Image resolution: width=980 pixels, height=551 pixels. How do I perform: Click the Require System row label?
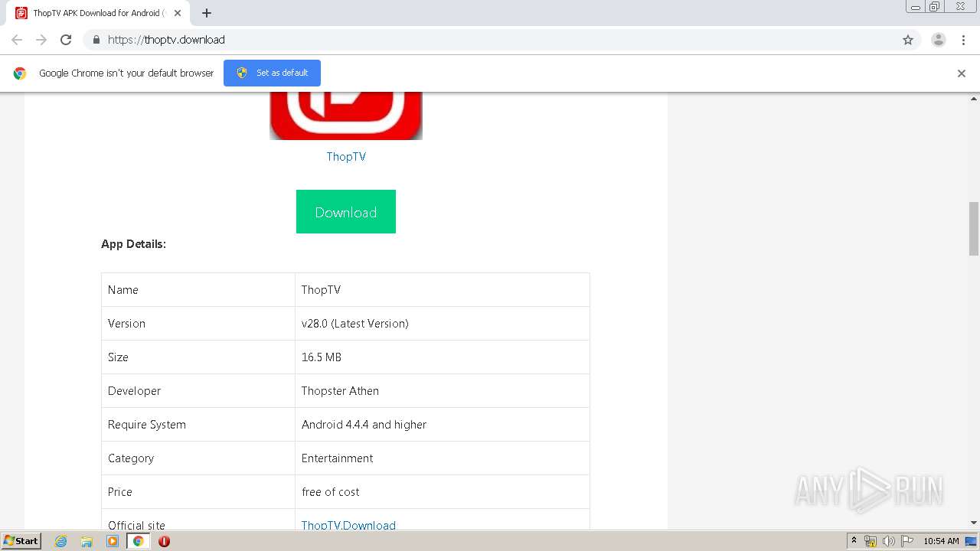point(147,425)
